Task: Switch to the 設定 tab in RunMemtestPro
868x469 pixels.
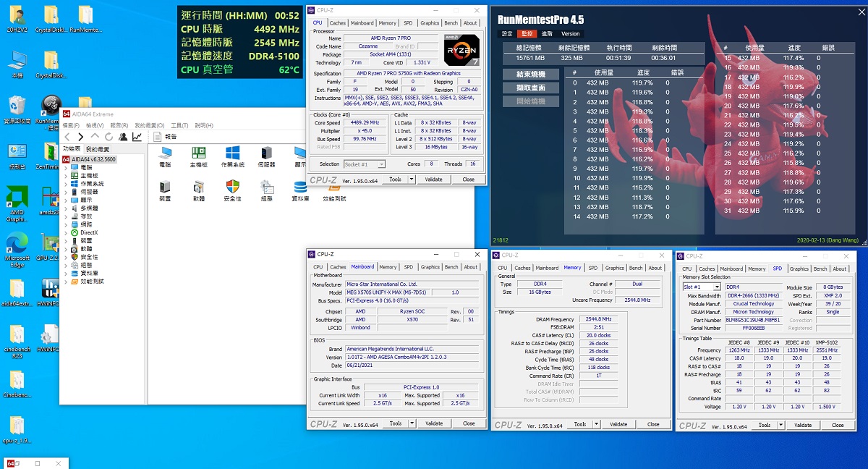Action: click(507, 34)
